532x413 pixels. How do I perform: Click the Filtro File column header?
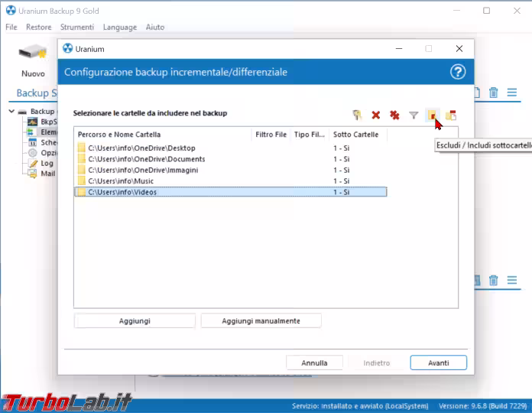(x=271, y=135)
